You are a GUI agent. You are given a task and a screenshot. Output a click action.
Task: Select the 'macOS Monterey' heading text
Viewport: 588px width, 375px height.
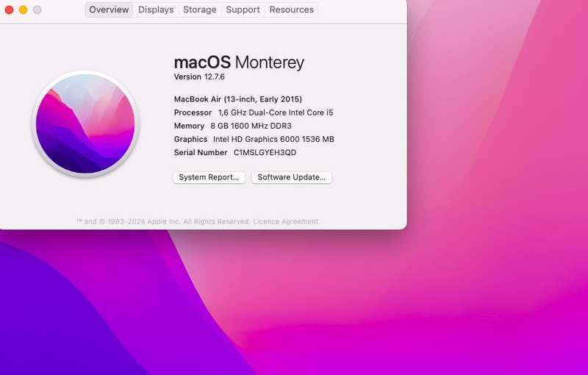point(239,63)
